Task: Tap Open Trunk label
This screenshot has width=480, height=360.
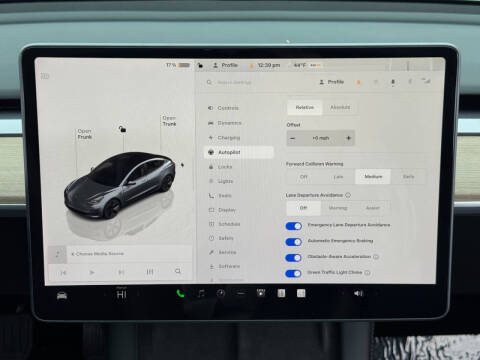Action: [169, 121]
